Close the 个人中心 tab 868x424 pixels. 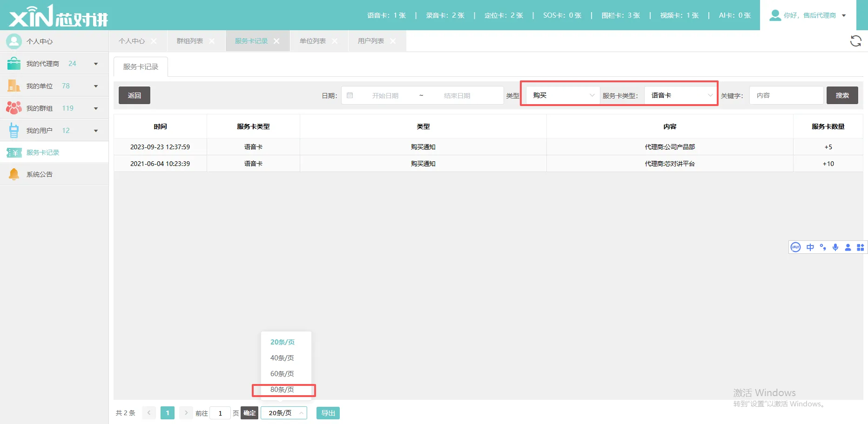tap(154, 41)
